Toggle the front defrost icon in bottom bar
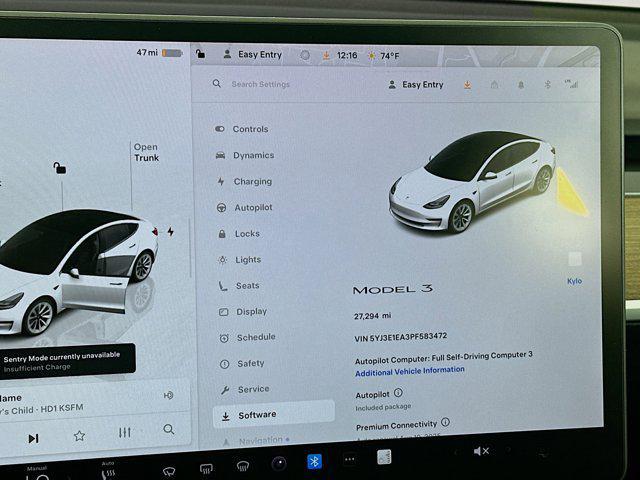The width and height of the screenshot is (640, 480). [206, 469]
